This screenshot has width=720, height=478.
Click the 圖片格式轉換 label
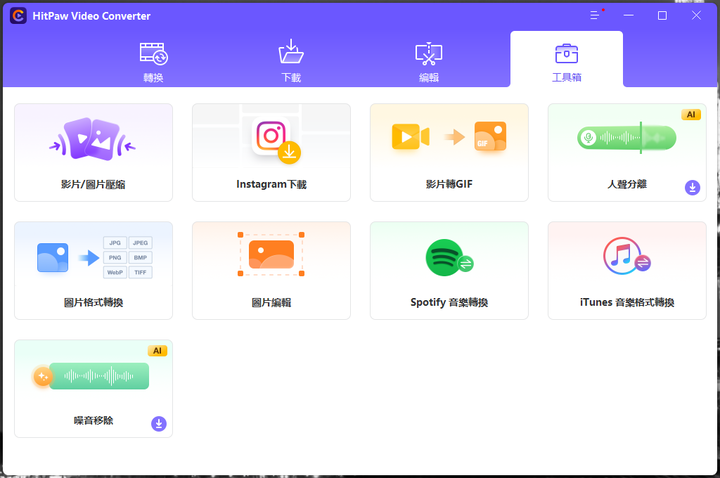point(93,302)
